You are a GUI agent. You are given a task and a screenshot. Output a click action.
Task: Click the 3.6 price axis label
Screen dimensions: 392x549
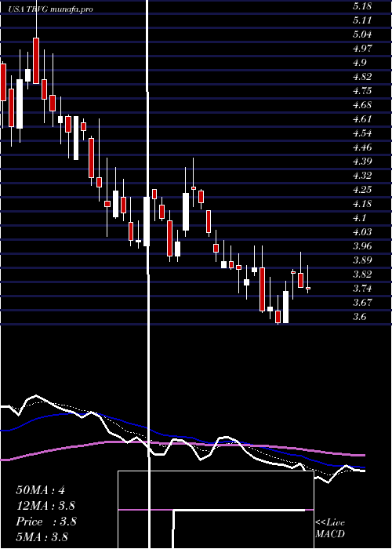[359, 317]
